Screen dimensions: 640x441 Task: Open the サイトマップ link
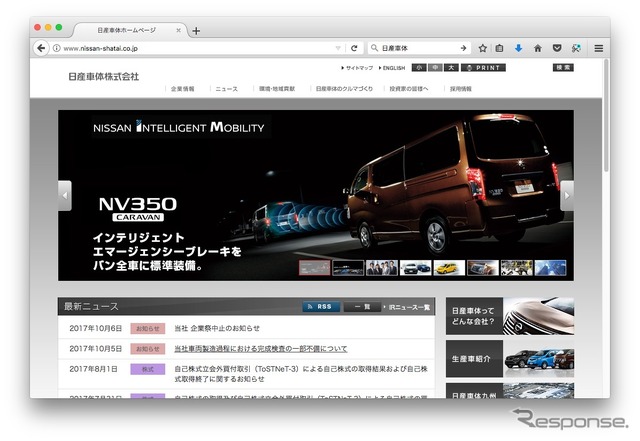tap(357, 68)
